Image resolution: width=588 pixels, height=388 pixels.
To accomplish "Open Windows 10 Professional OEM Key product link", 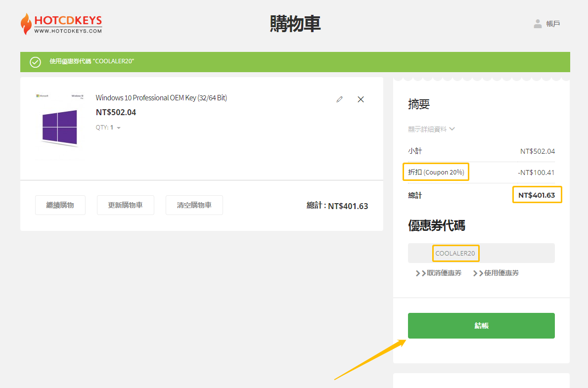I will 161,98.
